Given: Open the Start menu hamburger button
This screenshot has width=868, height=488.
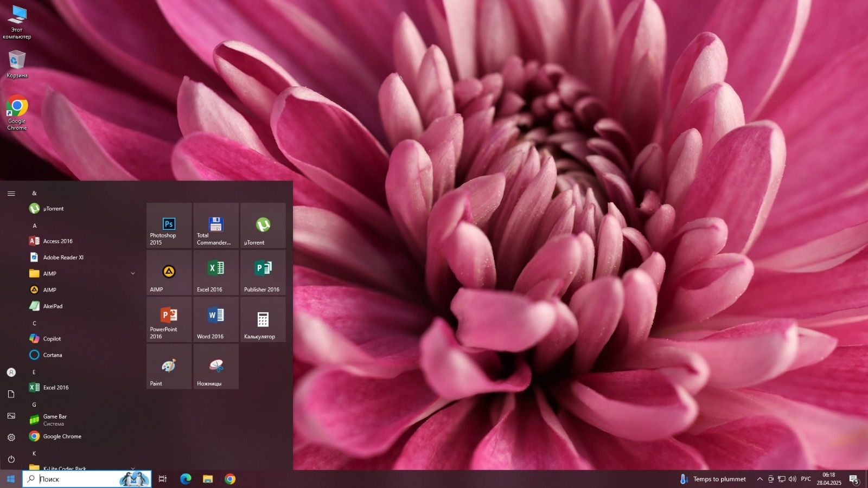Looking at the screenshot, I should 11,194.
